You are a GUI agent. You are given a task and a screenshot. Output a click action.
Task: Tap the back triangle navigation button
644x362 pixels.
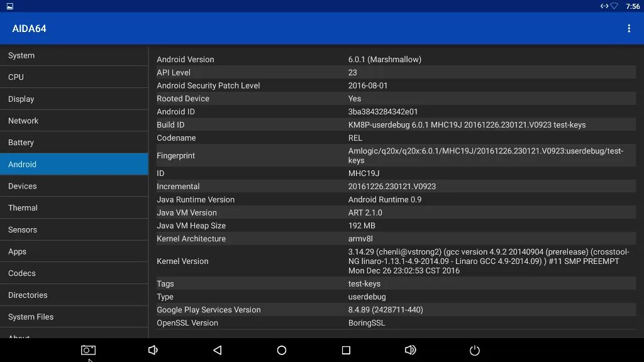pyautogui.click(x=218, y=350)
